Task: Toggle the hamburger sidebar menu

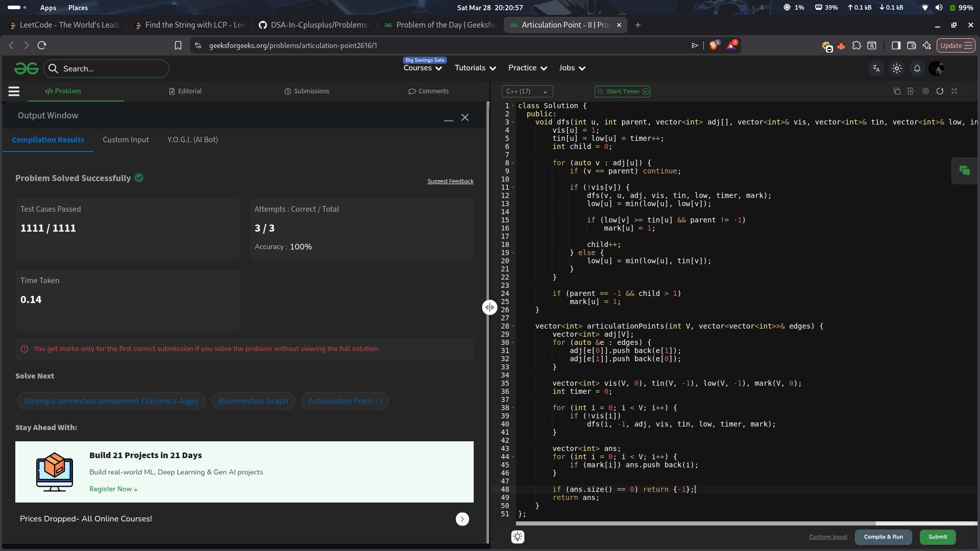Action: [x=14, y=91]
